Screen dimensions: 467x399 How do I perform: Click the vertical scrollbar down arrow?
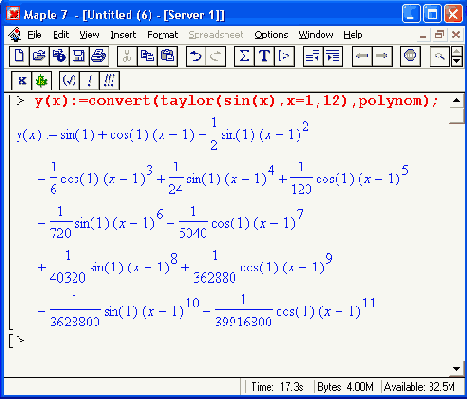click(456, 369)
